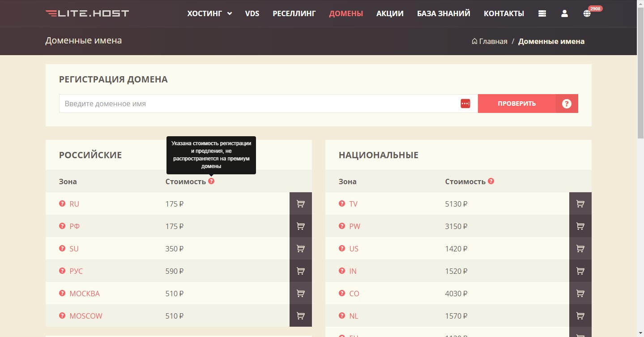Click the ПРОВЕРИТЬ button

click(517, 104)
